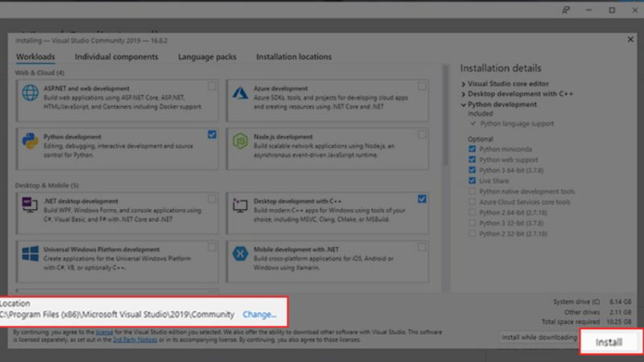Screen dimensions: 644x362
Task: Open the license link
Action: [x=105, y=332]
